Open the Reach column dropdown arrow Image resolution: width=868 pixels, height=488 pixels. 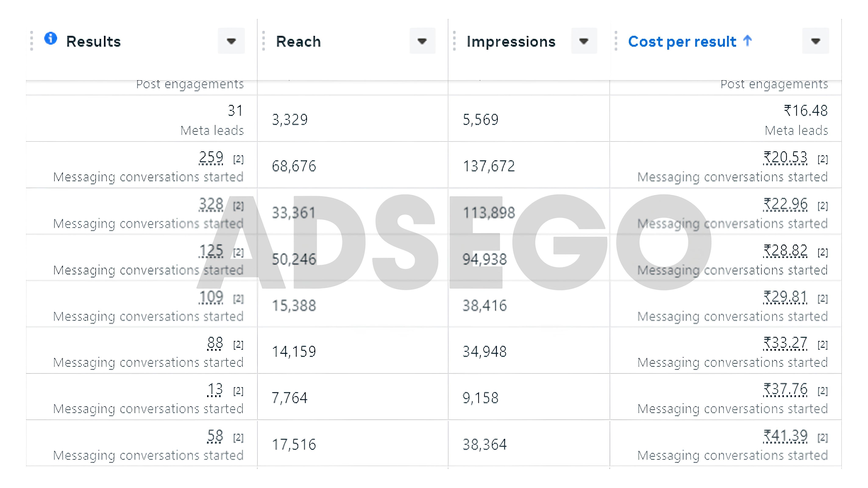pyautogui.click(x=422, y=41)
